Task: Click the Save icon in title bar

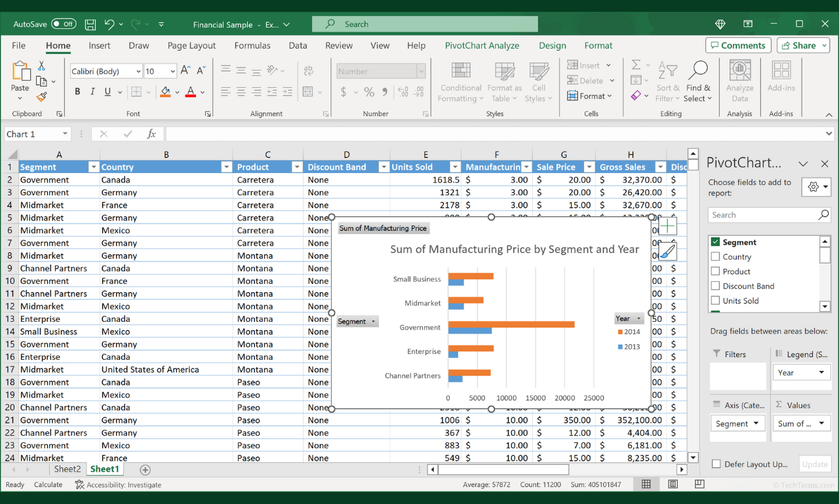Action: pyautogui.click(x=90, y=24)
